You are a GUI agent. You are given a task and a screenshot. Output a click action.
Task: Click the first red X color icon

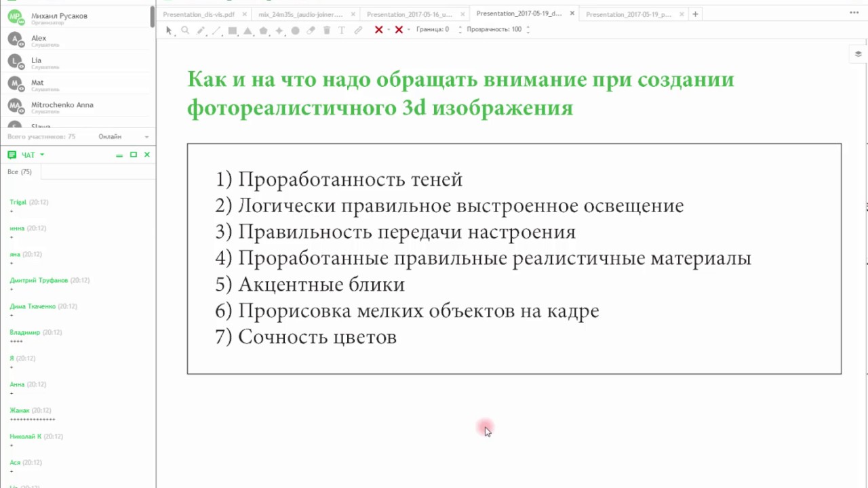(x=378, y=30)
